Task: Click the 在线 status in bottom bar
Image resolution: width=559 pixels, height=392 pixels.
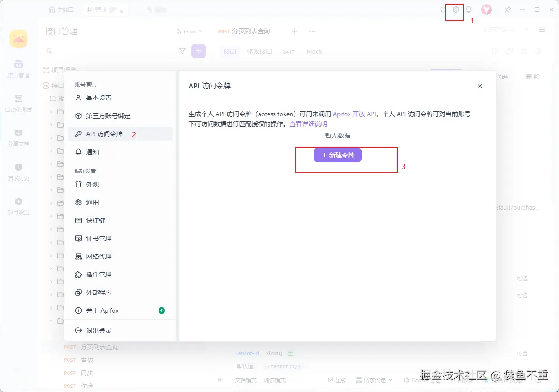Action: click(x=337, y=380)
